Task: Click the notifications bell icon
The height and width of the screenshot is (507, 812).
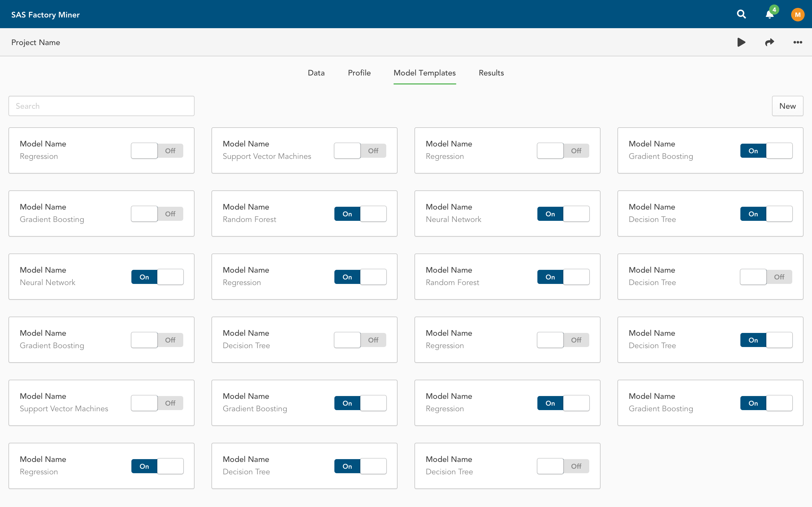Action: [770, 14]
